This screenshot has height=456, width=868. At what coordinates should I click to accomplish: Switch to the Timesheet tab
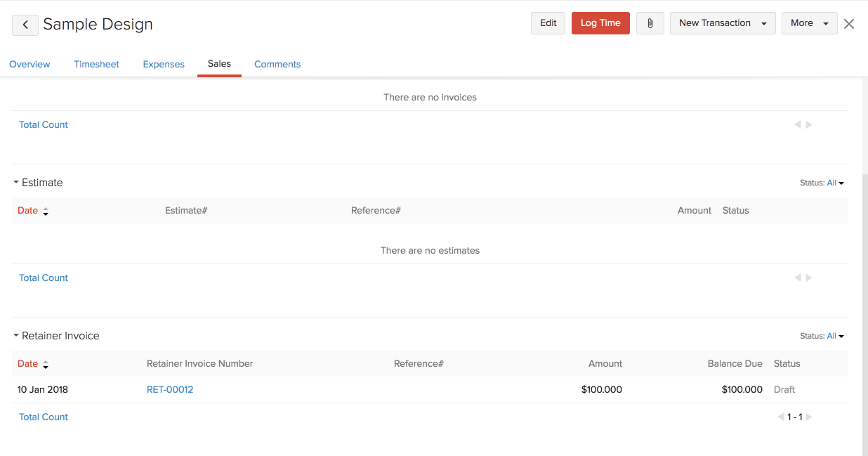tap(96, 64)
